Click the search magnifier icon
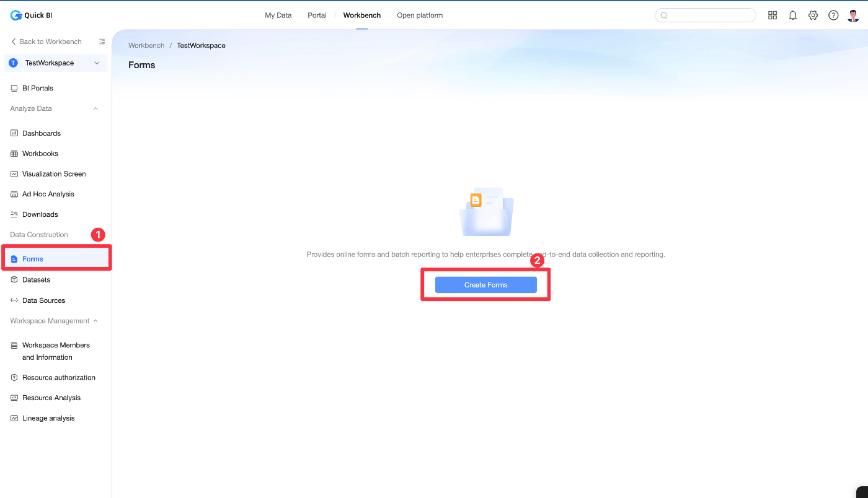868x498 pixels. (664, 15)
